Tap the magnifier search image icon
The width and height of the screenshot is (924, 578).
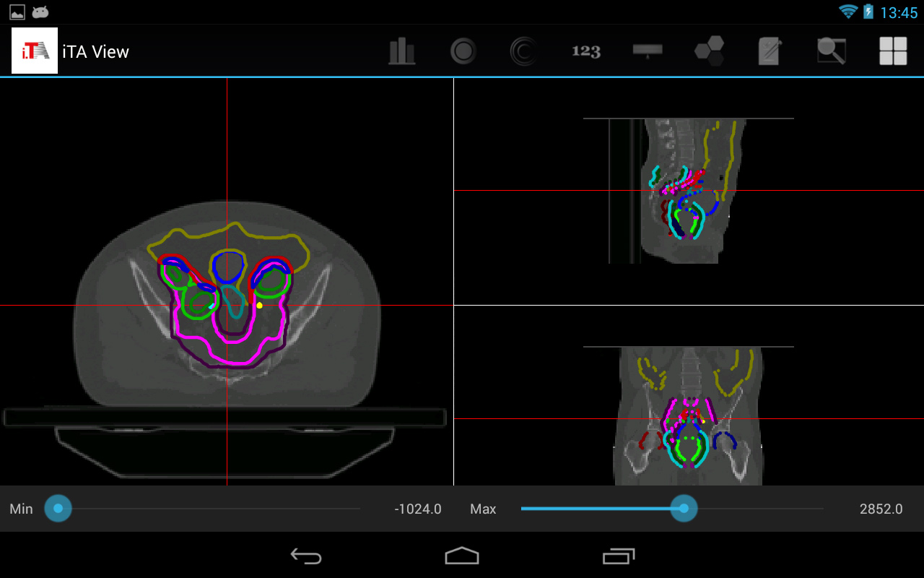coord(831,51)
